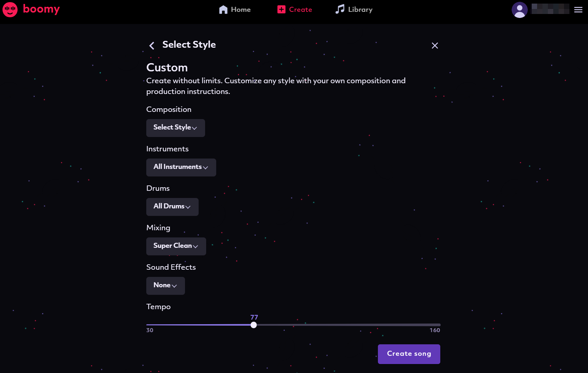
Task: Switch to the Library tab
Action: click(x=360, y=10)
